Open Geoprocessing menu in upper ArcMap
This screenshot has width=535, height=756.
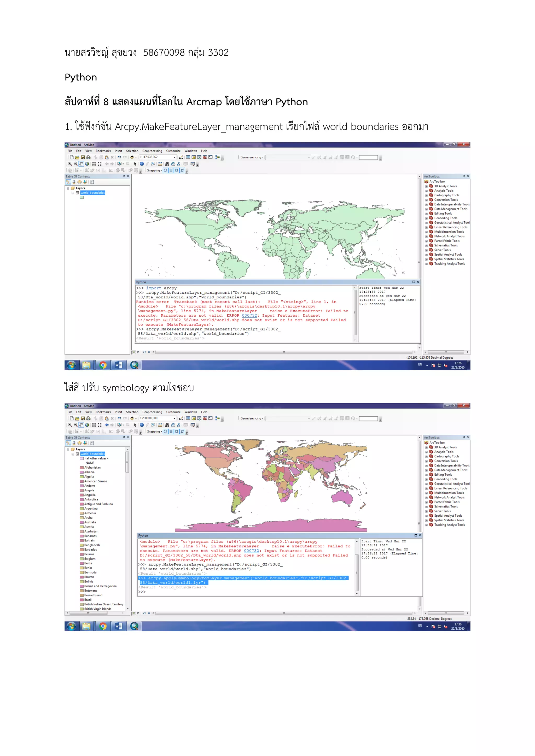[x=152, y=151]
